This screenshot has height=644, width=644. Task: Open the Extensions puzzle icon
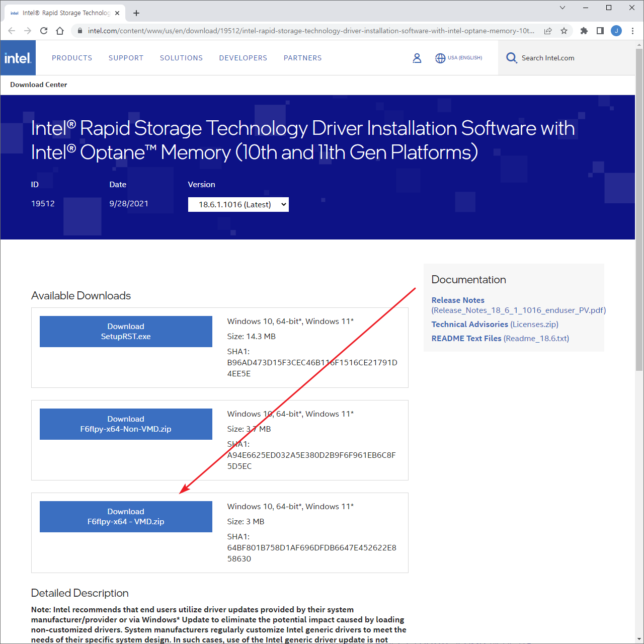584,31
